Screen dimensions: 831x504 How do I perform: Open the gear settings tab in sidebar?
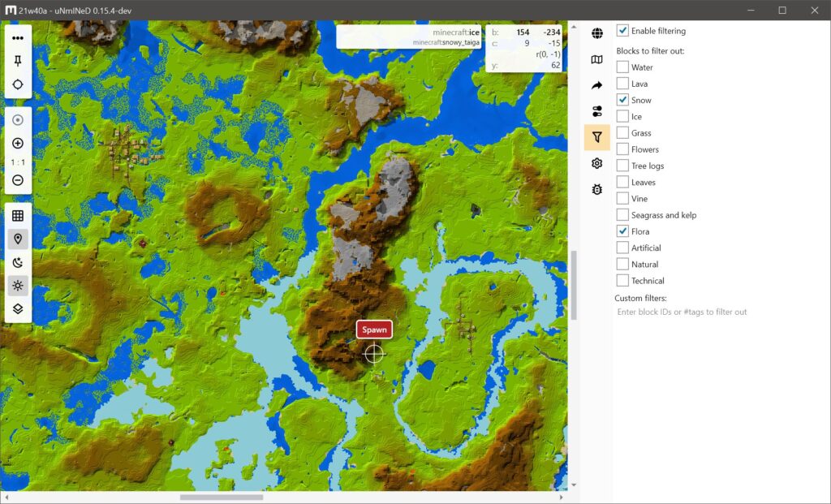coord(597,163)
